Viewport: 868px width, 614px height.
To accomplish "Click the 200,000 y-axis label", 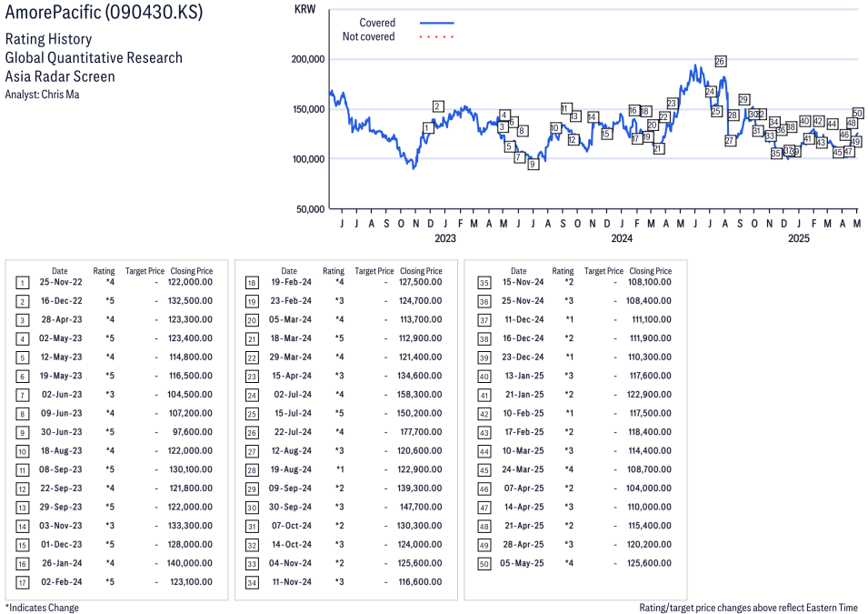I will pyautogui.click(x=308, y=59).
